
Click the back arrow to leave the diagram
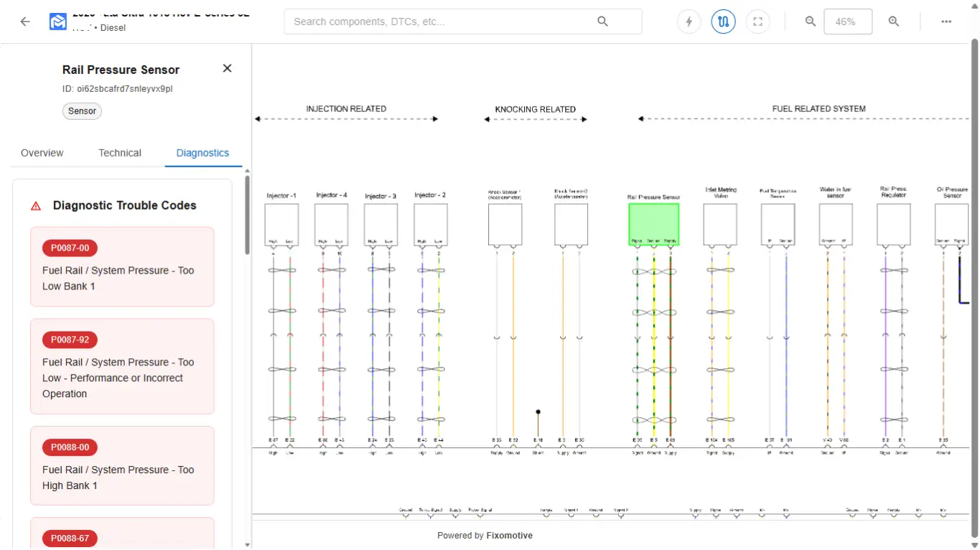[25, 21]
